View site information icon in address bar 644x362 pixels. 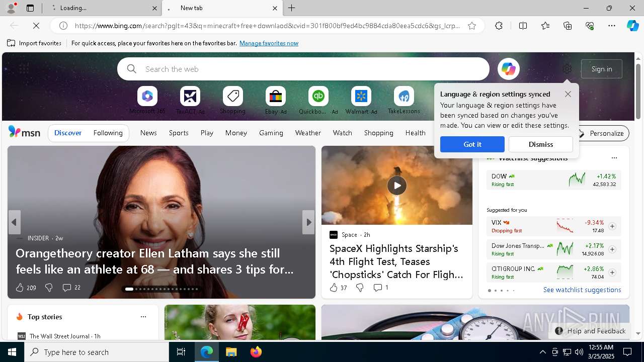63,26
